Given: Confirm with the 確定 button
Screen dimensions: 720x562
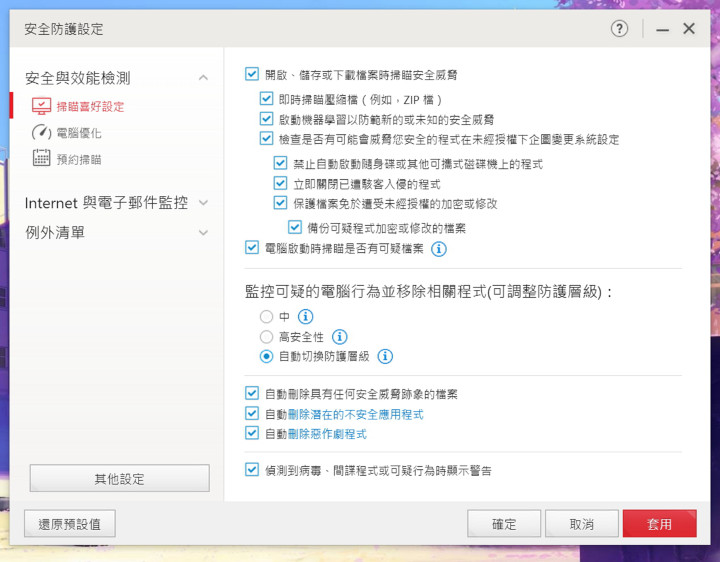Looking at the screenshot, I should point(504,523).
